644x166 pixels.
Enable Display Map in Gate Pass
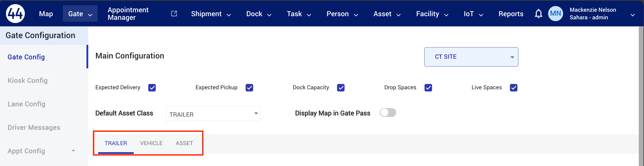point(388,113)
